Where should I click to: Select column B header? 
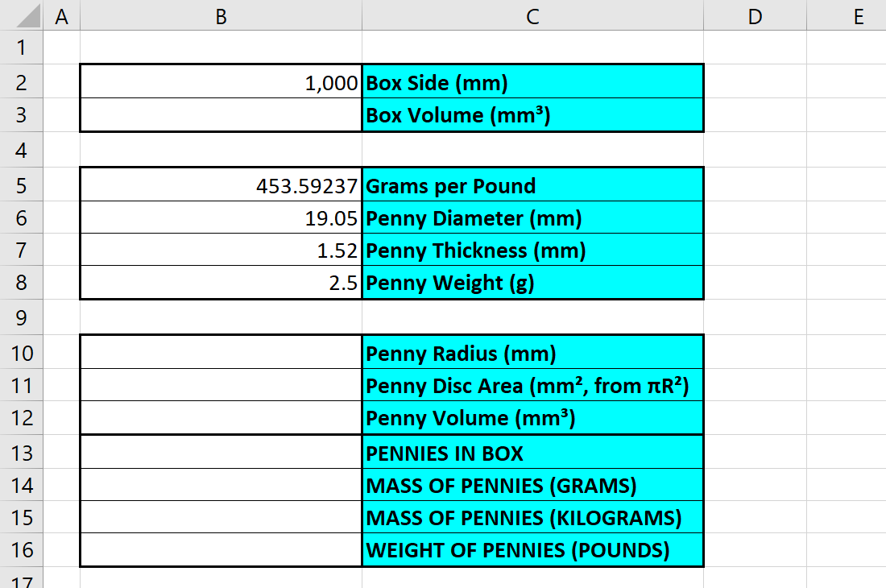pyautogui.click(x=221, y=15)
